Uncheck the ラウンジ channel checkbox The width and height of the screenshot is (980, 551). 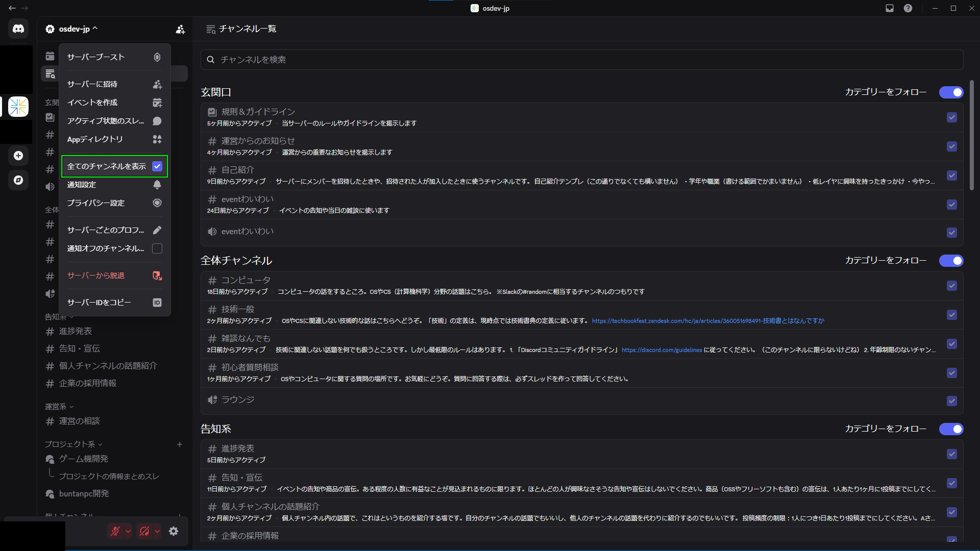click(952, 401)
